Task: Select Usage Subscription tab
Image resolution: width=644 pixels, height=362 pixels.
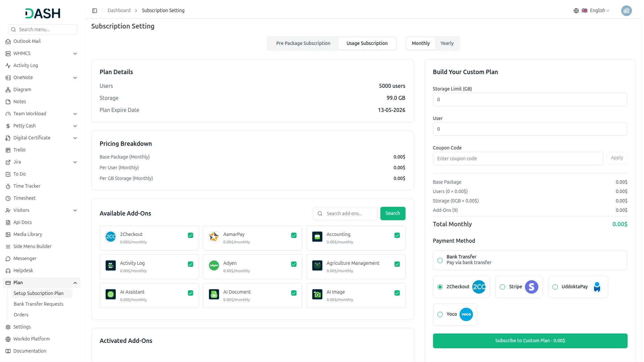Action: (367, 43)
